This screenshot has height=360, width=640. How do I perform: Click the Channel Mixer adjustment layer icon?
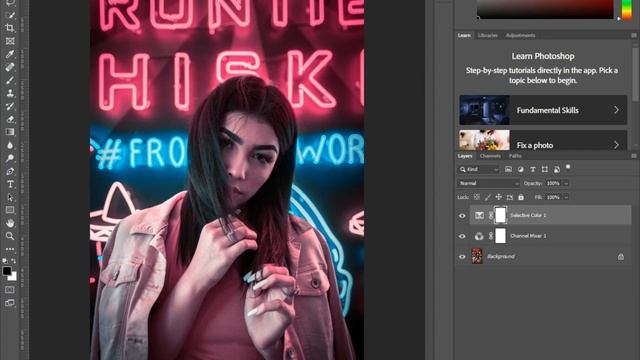[479, 236]
